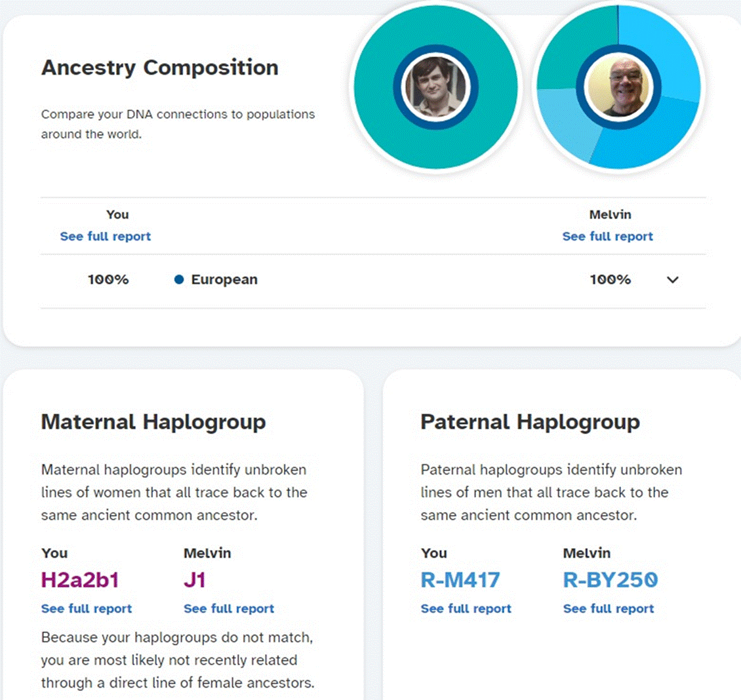741x700 pixels.
Task: Click the Ancestry Composition heading
Action: [x=160, y=68]
